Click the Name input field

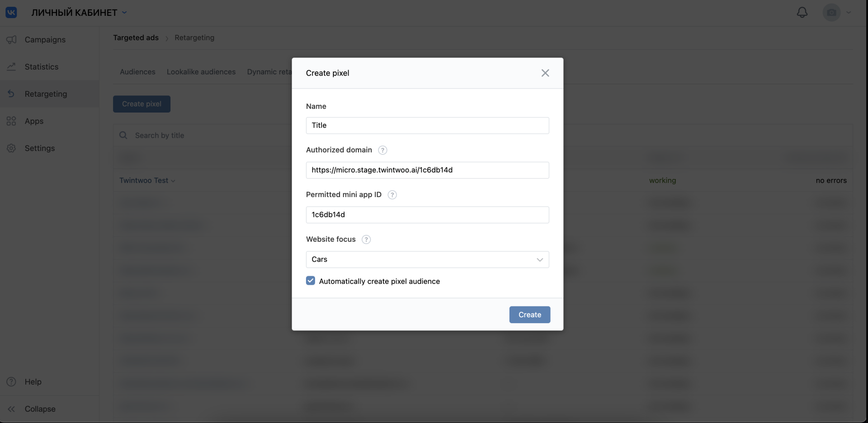427,125
